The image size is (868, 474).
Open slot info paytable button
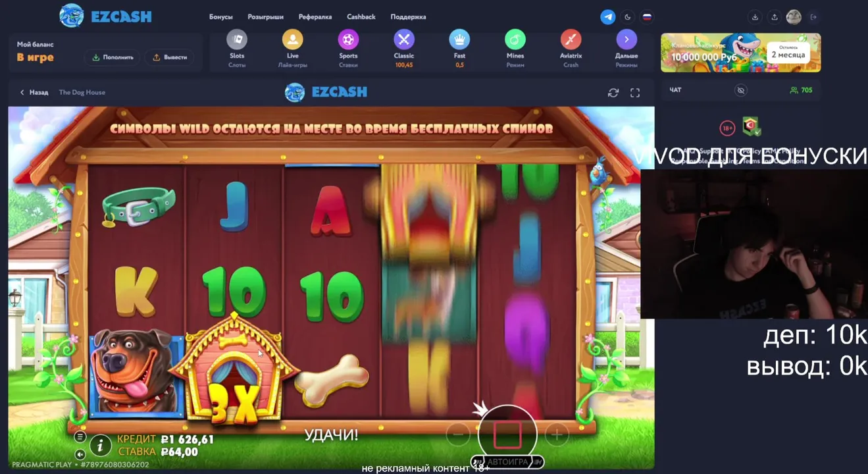point(100,446)
